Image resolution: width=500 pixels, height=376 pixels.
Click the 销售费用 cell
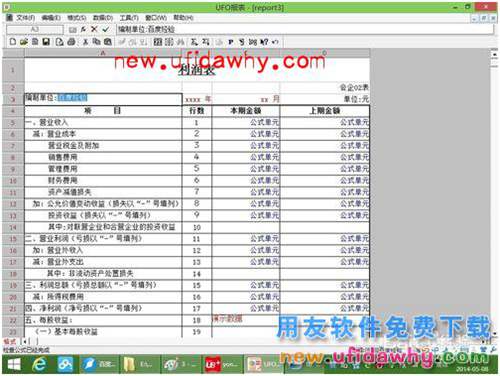103,157
